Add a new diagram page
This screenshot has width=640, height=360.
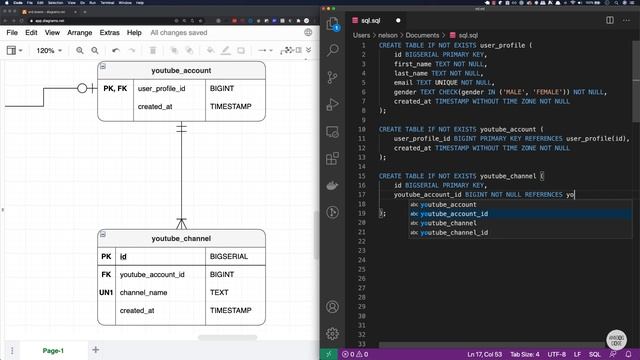96,350
